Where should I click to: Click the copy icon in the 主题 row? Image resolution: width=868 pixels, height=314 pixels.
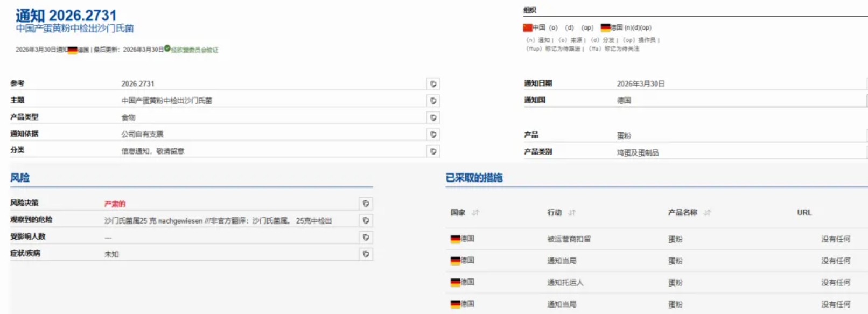[433, 101]
